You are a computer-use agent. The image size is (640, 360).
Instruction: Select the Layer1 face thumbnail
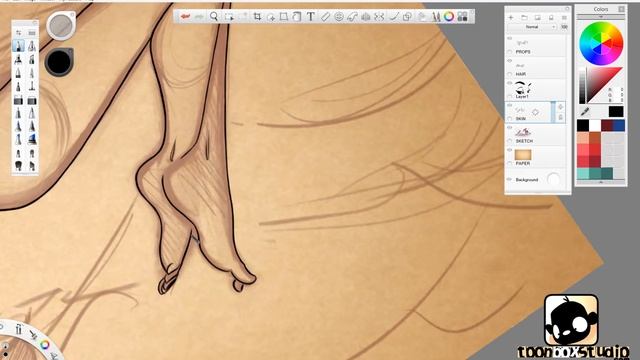click(x=522, y=88)
